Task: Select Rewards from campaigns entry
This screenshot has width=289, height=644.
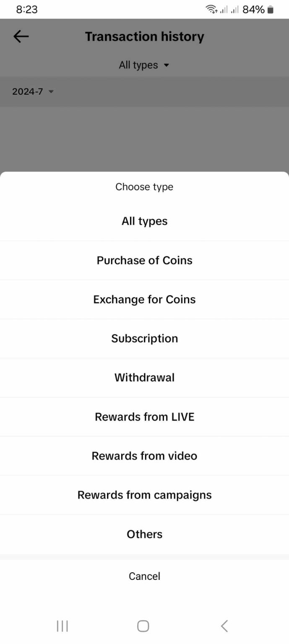Action: pos(144,495)
